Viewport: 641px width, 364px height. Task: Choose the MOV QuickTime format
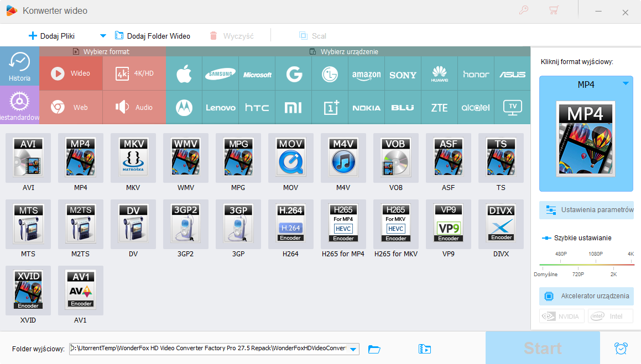coord(291,157)
